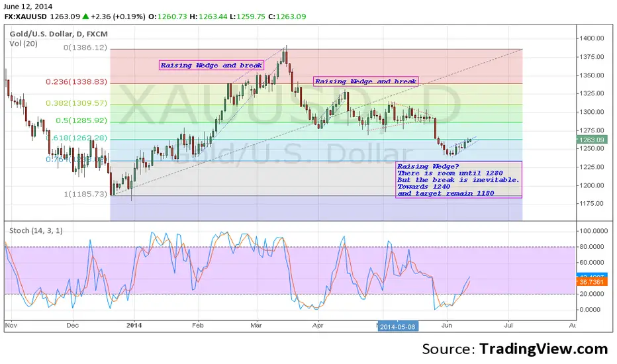Click the 'Dec' time axis label
This screenshot has height=364, width=617.
[72, 326]
